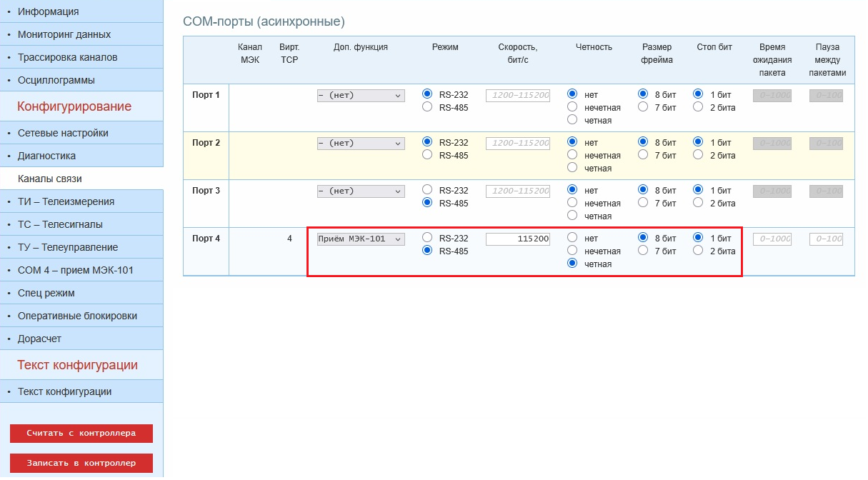This screenshot has height=480, width=868.
Task: Click Порт 1 speed input field
Action: (x=518, y=95)
